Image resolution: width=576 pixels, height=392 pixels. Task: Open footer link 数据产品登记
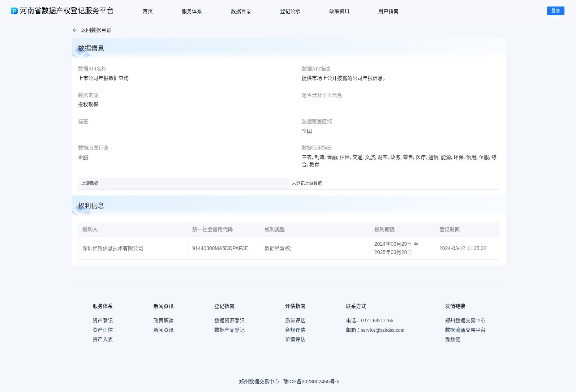point(229,330)
